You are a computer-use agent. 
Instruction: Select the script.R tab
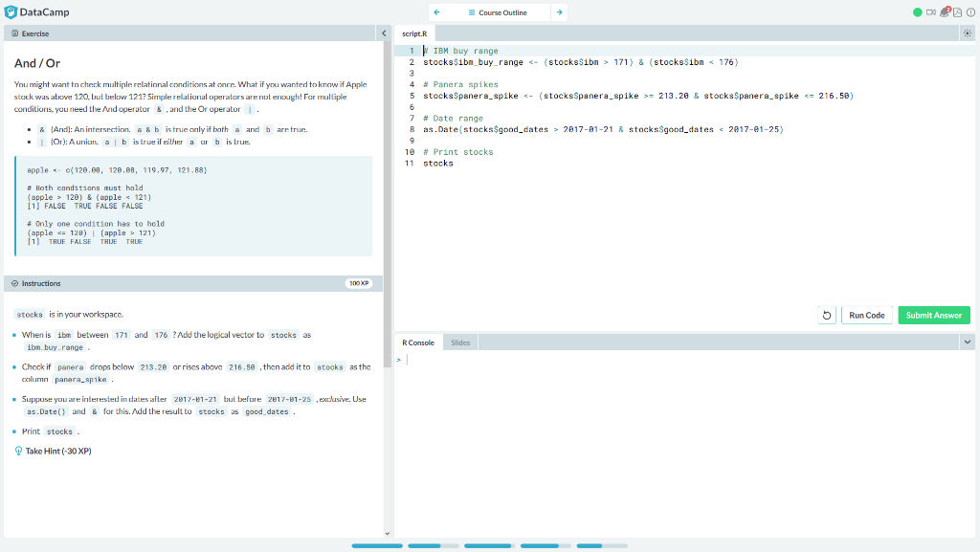414,33
